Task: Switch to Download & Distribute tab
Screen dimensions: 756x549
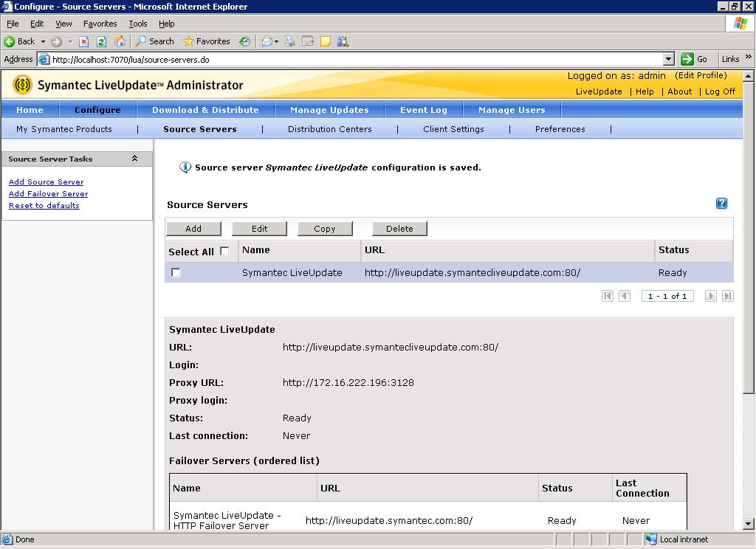Action: [205, 110]
